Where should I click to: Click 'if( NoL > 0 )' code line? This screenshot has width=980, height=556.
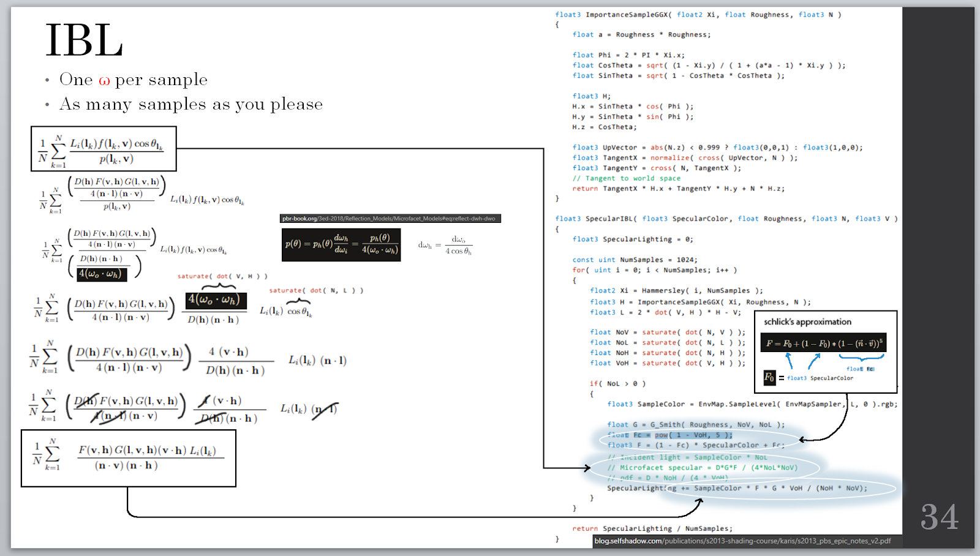[x=618, y=384]
